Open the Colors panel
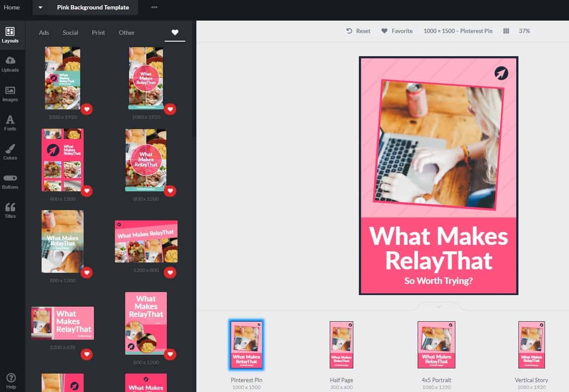This screenshot has height=392, width=569. pyautogui.click(x=10, y=152)
